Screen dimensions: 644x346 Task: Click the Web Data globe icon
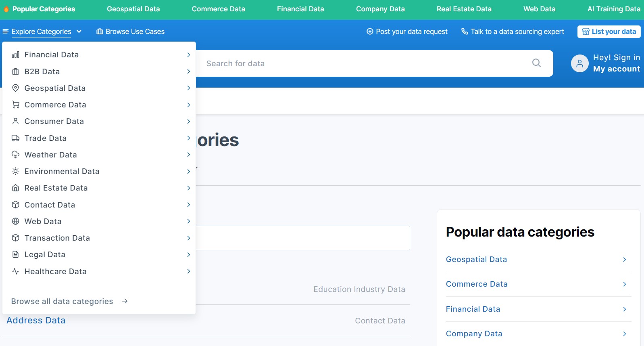[x=16, y=221]
